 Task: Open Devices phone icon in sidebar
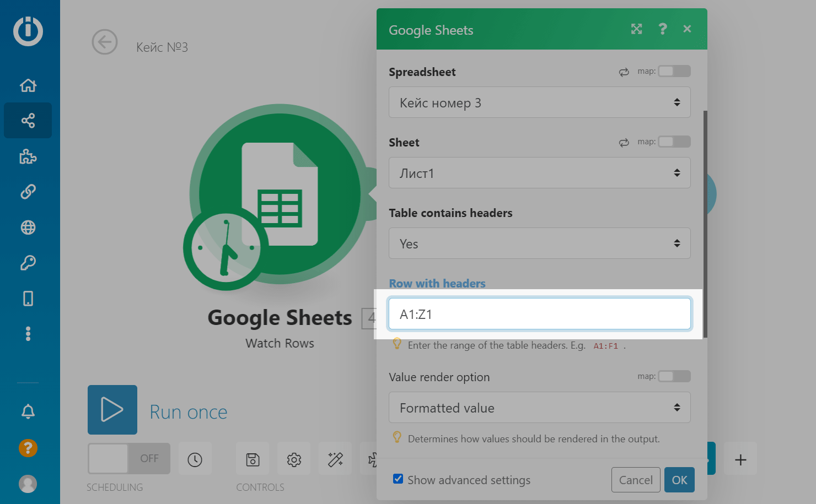(28, 299)
